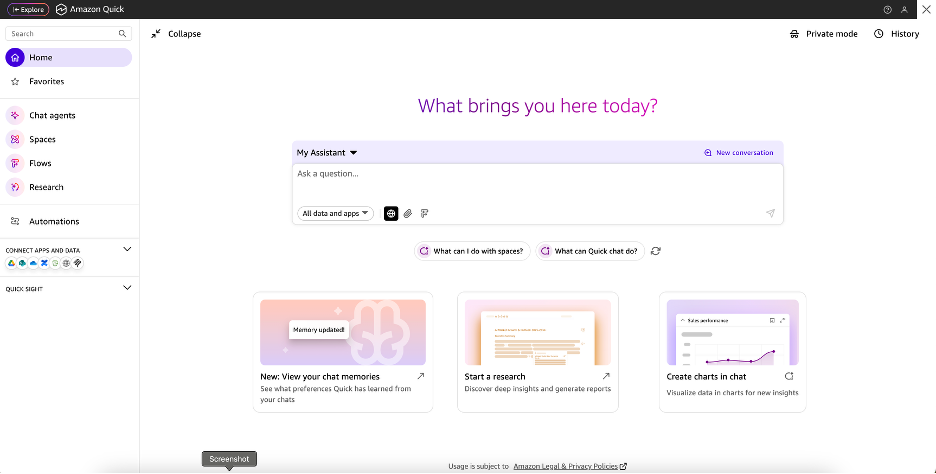The height and width of the screenshot is (474, 936).
Task: Open the Home page in the sidebar
Action: click(x=69, y=57)
